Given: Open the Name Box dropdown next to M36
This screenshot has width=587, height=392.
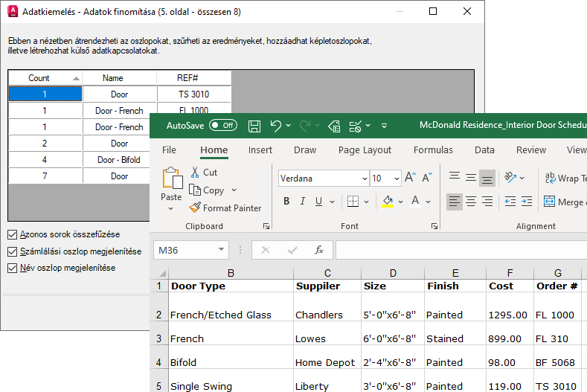Looking at the screenshot, I should click(x=221, y=250).
